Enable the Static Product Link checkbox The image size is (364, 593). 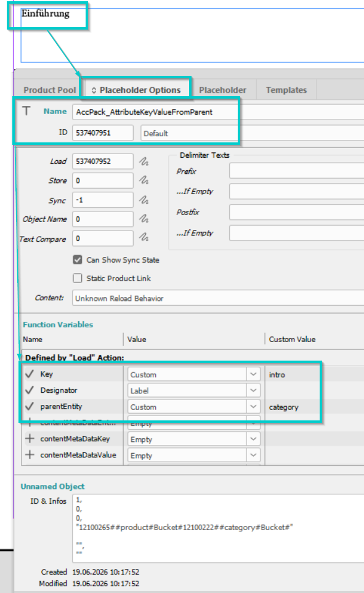pos(78,279)
